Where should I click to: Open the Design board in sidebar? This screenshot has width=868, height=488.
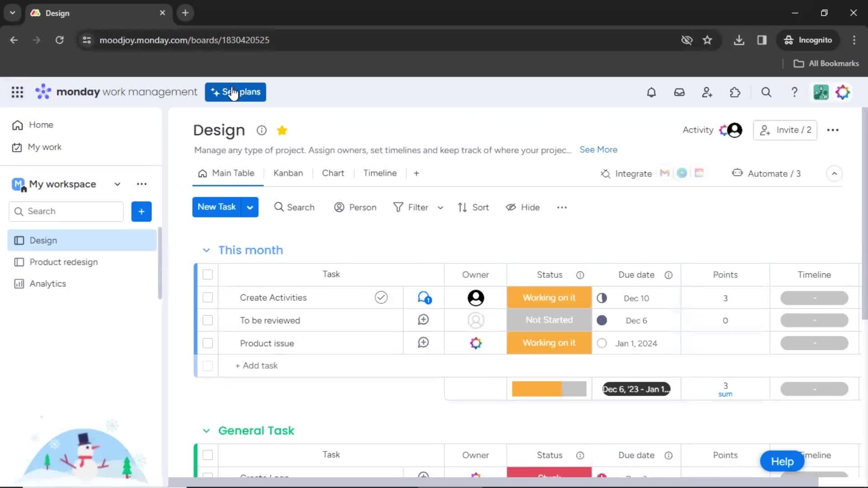(x=82, y=240)
